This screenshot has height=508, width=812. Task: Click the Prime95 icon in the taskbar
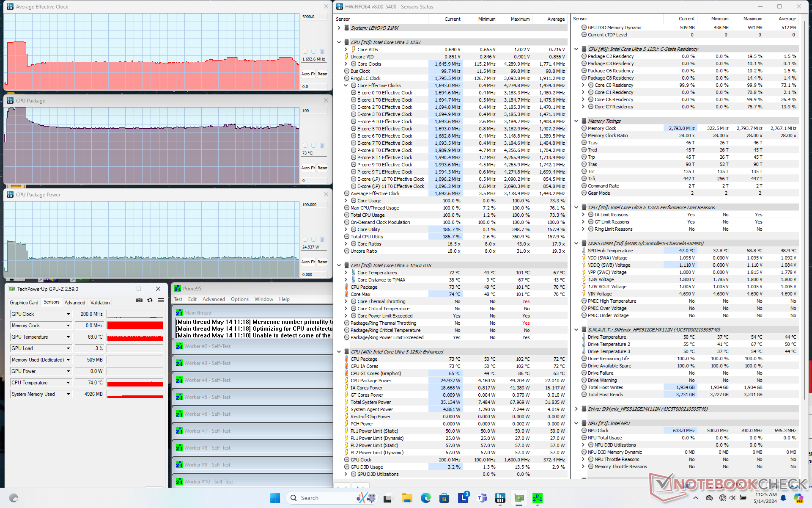pos(537,498)
